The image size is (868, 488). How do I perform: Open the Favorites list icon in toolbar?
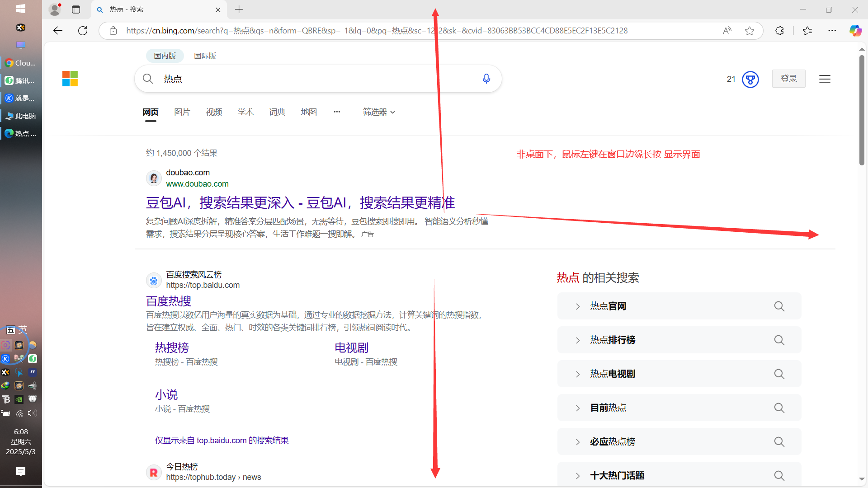[x=807, y=31]
